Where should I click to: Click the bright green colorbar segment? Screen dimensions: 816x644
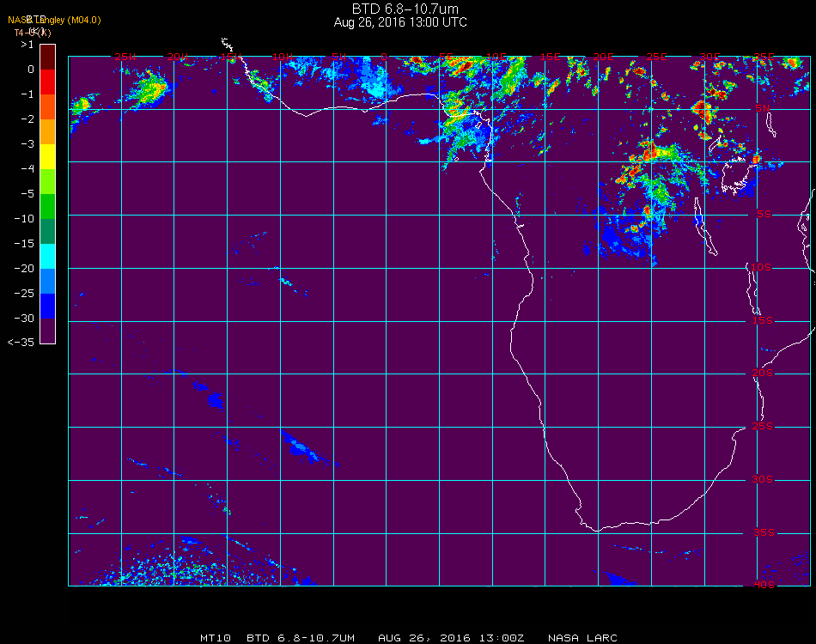(47, 181)
